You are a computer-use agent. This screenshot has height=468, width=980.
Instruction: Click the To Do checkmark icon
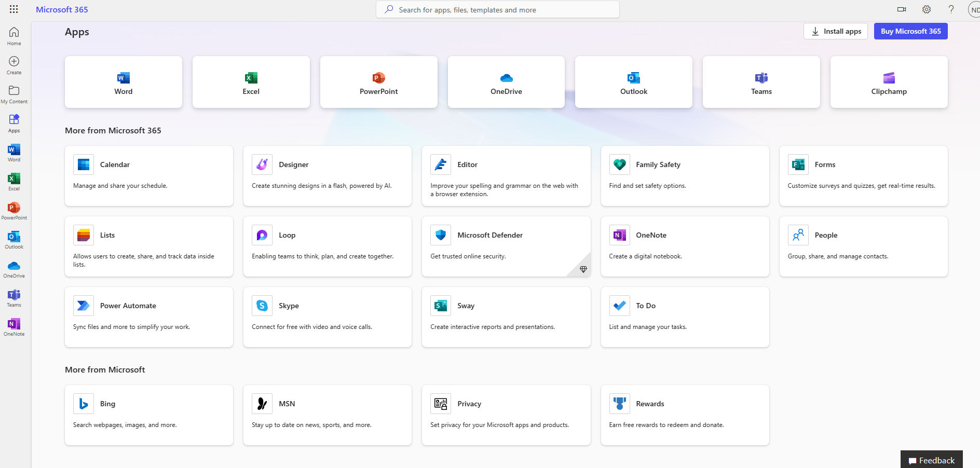tap(620, 306)
